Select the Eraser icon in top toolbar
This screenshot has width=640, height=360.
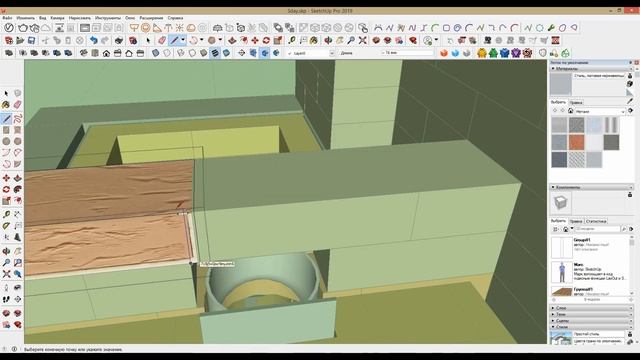click(162, 40)
